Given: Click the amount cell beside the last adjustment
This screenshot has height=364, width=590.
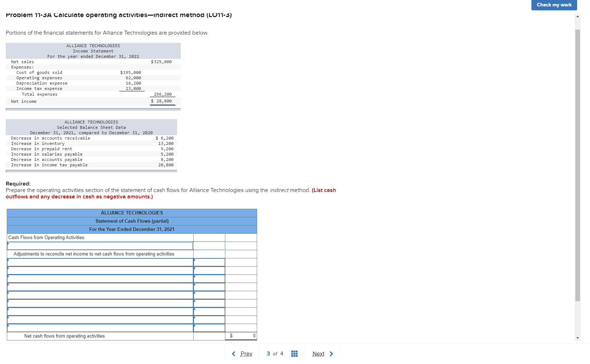Looking at the screenshot, I should (209, 328).
